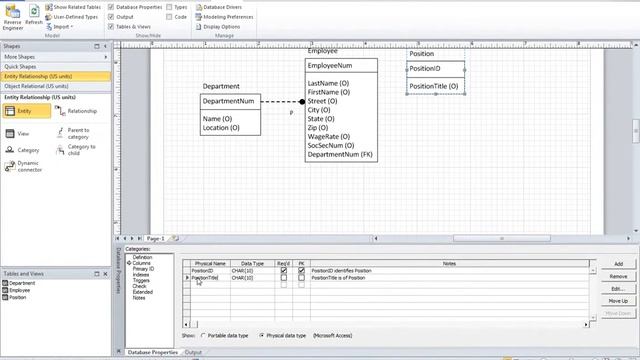The height and width of the screenshot is (360, 640).
Task: Toggle Req'd checkbox for PositionID
Action: [x=284, y=271]
